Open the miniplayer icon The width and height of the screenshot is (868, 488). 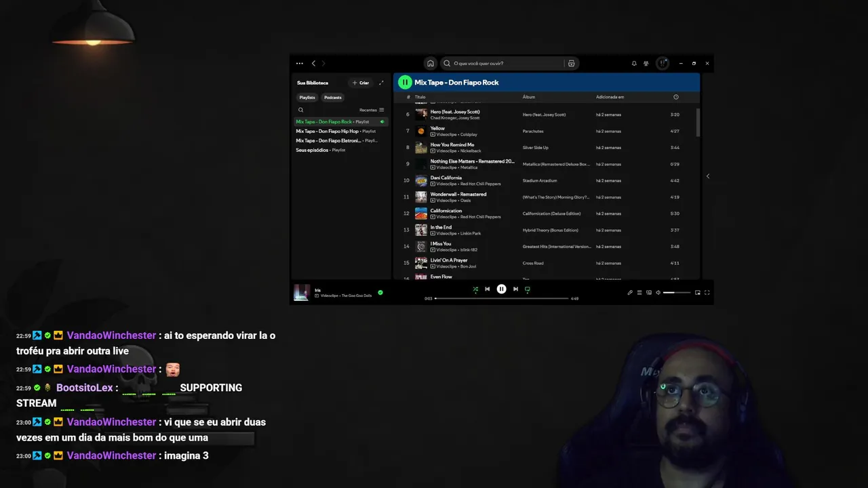click(698, 293)
